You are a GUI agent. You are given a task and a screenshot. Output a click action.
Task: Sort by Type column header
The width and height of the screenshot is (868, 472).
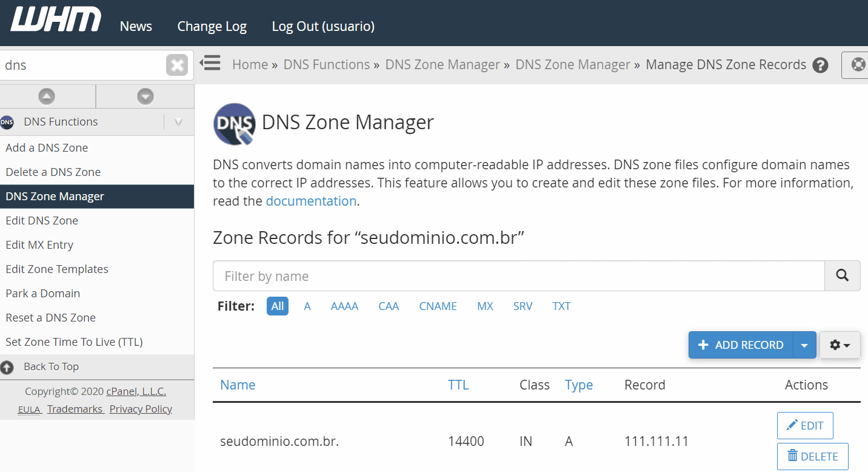pyautogui.click(x=579, y=385)
